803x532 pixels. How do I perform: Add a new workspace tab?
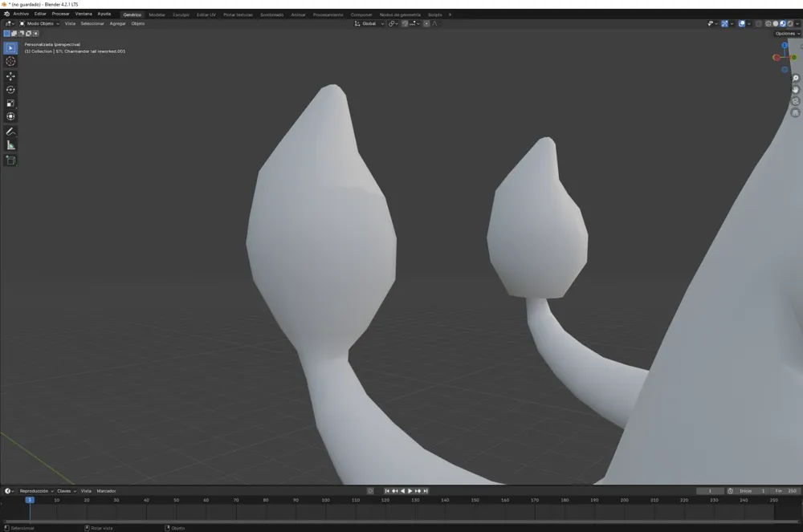click(x=450, y=14)
